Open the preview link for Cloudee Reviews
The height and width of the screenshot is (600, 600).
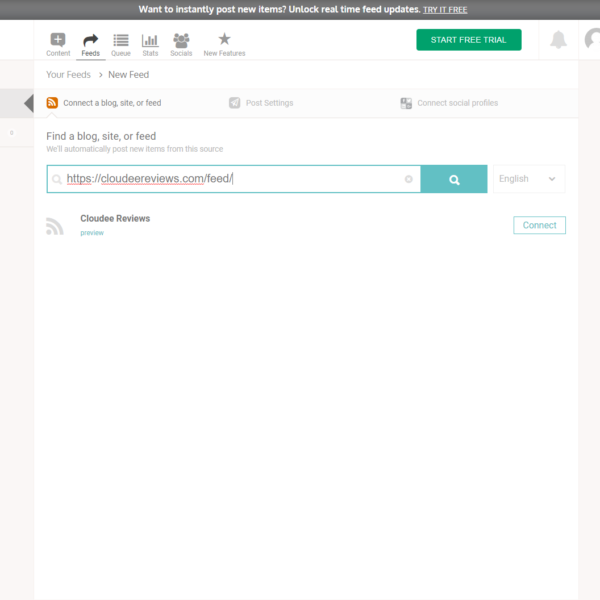click(92, 233)
